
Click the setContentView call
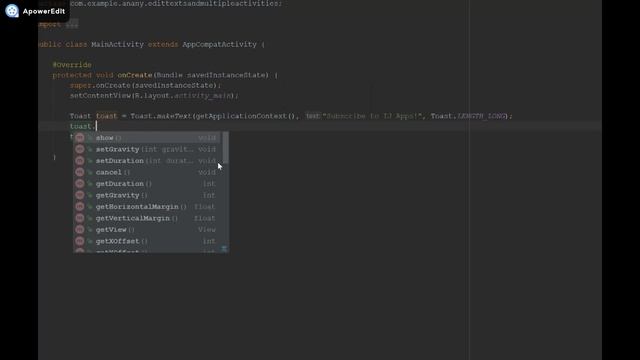point(101,96)
